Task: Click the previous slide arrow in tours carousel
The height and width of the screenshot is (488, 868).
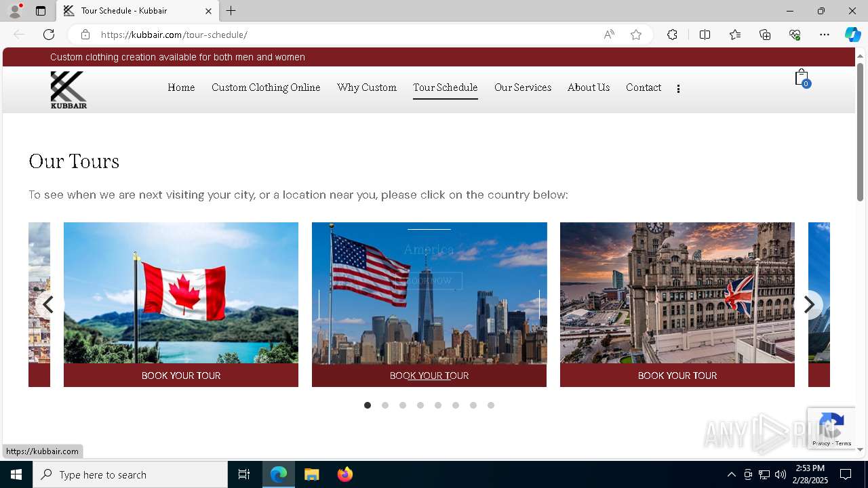Action: [49, 305]
